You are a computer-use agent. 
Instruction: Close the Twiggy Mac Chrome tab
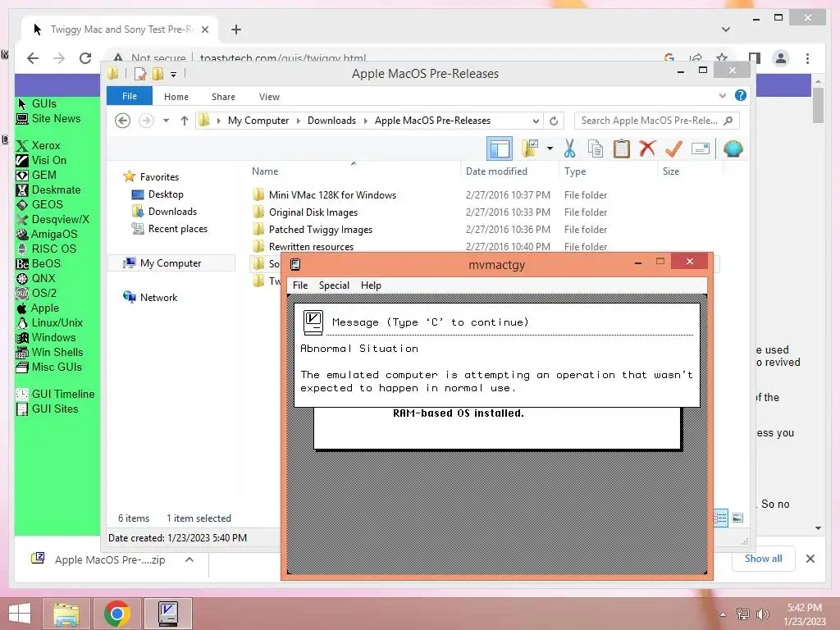204,30
